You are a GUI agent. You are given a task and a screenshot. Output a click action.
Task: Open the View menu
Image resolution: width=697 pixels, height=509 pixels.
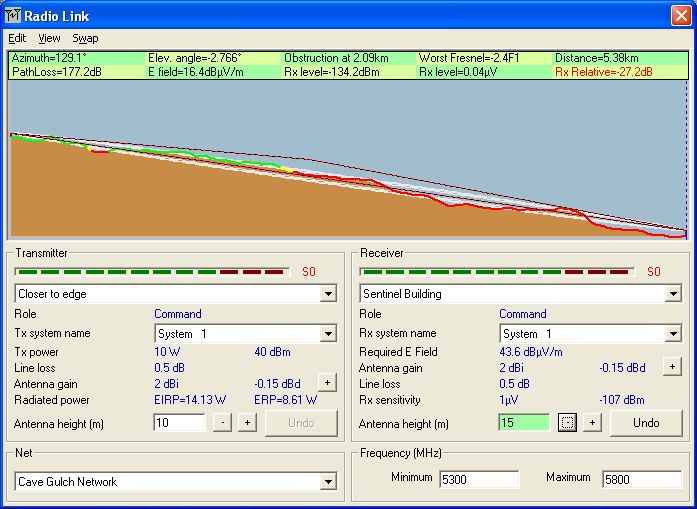click(49, 38)
